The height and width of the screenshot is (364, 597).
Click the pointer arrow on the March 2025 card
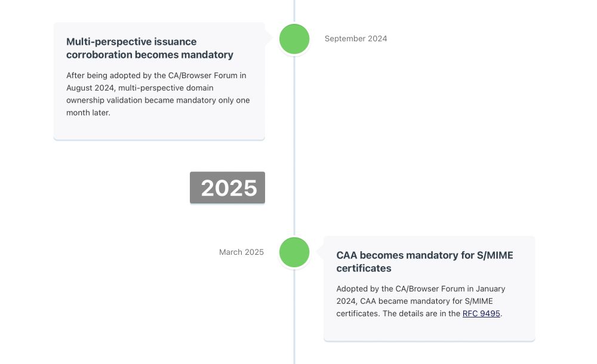[x=320, y=252]
